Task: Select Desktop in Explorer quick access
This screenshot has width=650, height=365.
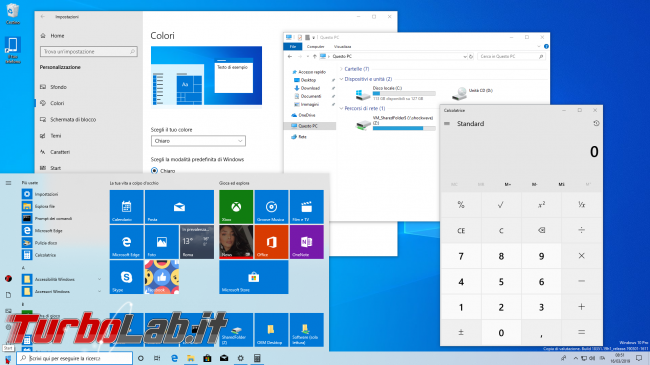Action: (x=308, y=80)
